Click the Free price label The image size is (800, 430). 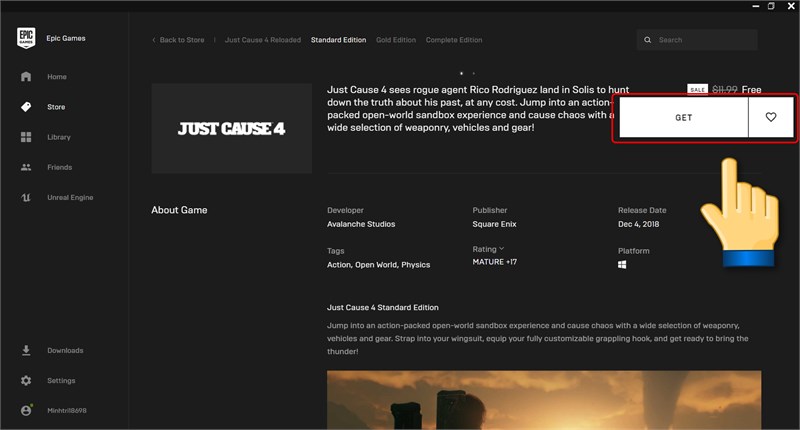tap(751, 90)
